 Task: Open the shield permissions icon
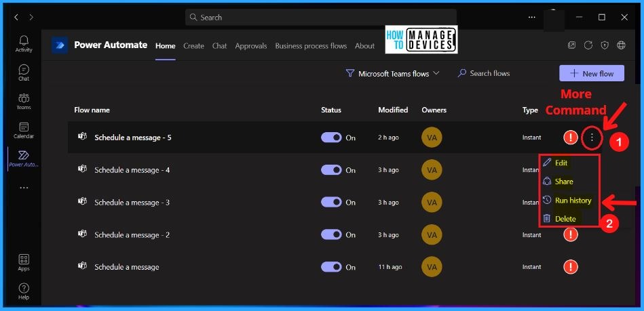pos(605,45)
